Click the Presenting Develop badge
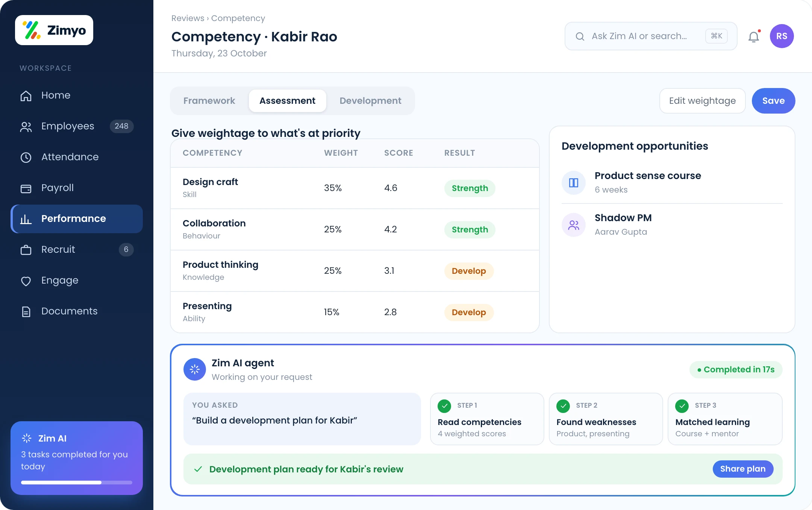 point(469,313)
